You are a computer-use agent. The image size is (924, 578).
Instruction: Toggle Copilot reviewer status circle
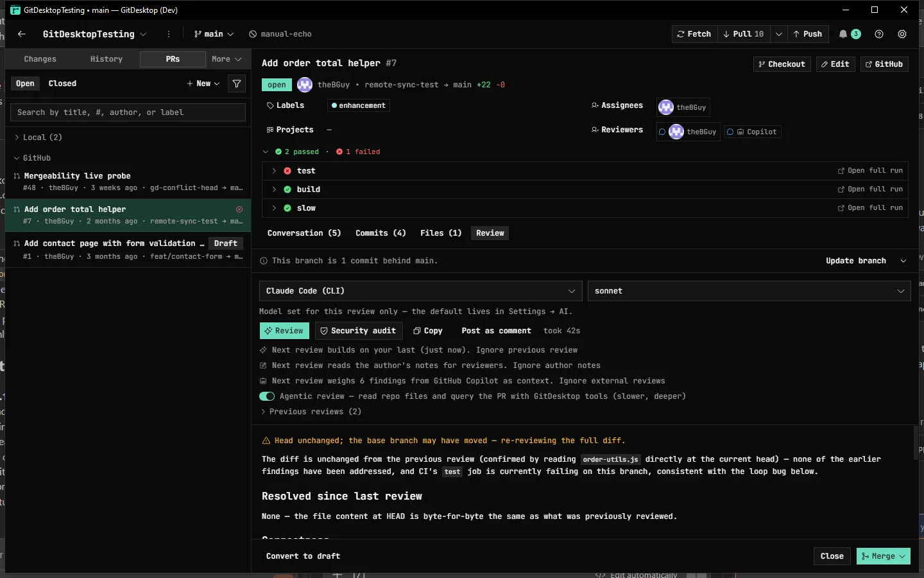point(730,132)
